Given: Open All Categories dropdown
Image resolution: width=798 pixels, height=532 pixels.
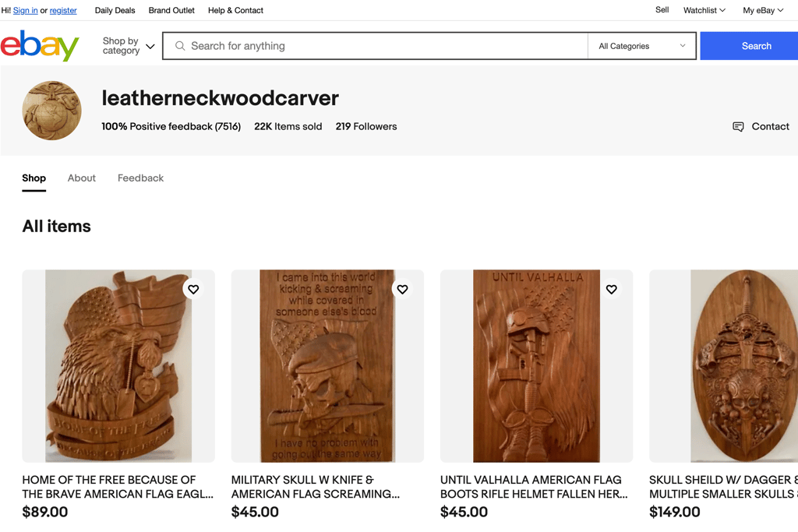Looking at the screenshot, I should (642, 46).
